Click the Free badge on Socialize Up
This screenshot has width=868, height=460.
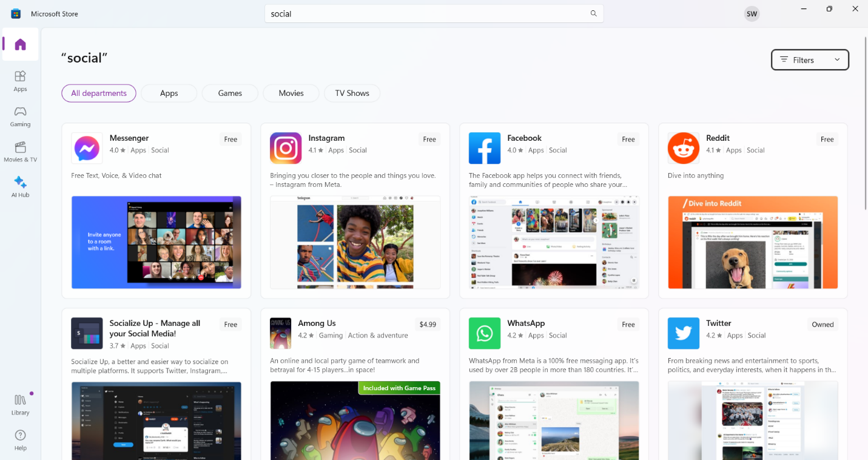tap(230, 324)
